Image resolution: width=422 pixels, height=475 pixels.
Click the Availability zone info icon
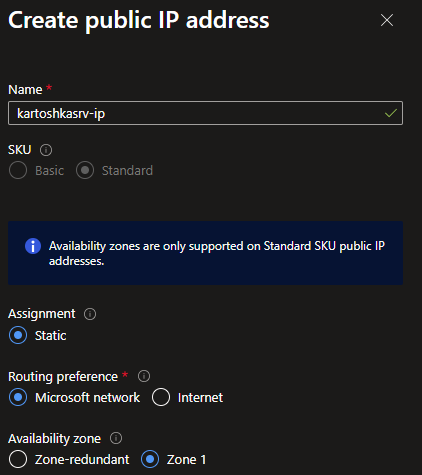point(116,438)
